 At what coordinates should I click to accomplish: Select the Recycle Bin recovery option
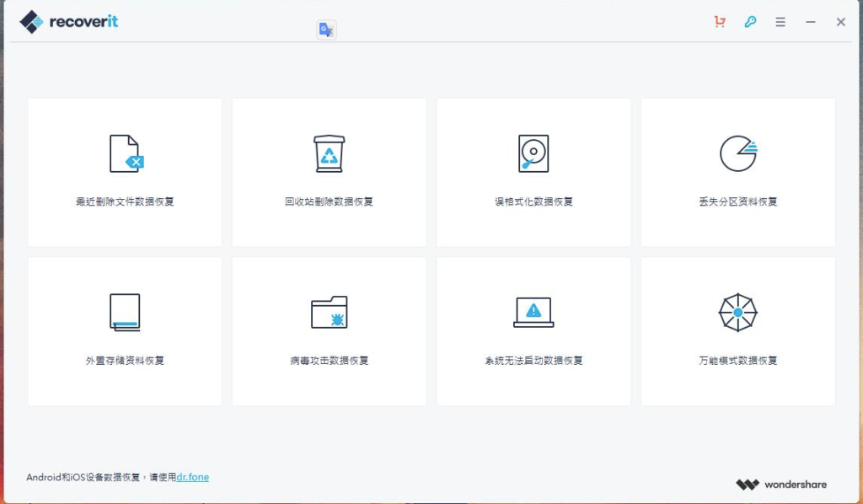tap(329, 172)
